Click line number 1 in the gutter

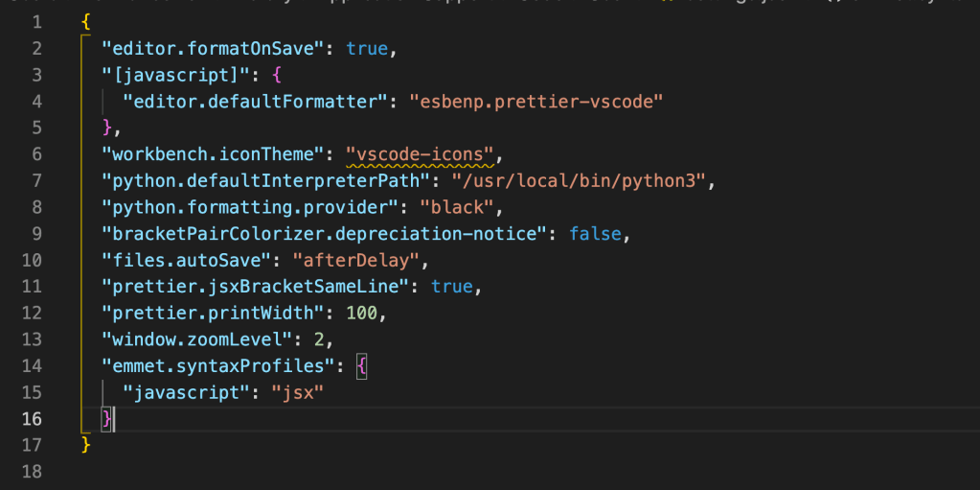pyautogui.click(x=35, y=21)
